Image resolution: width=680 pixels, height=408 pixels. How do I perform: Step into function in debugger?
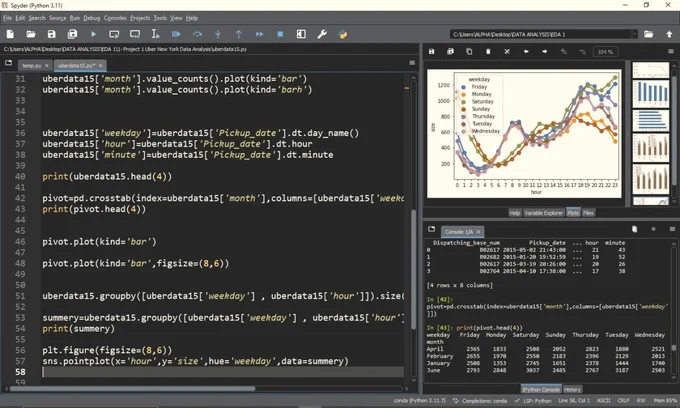(x=218, y=34)
